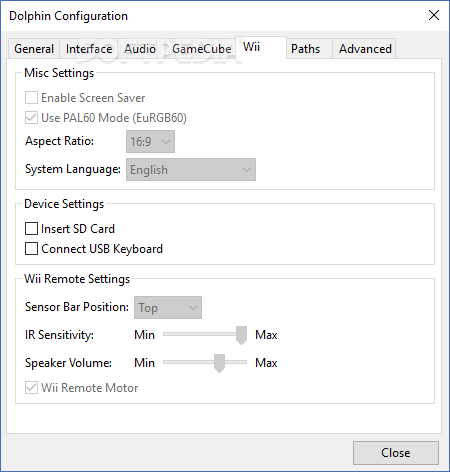Click the Speaker Volume slider handle
450x472 pixels.
pos(219,363)
